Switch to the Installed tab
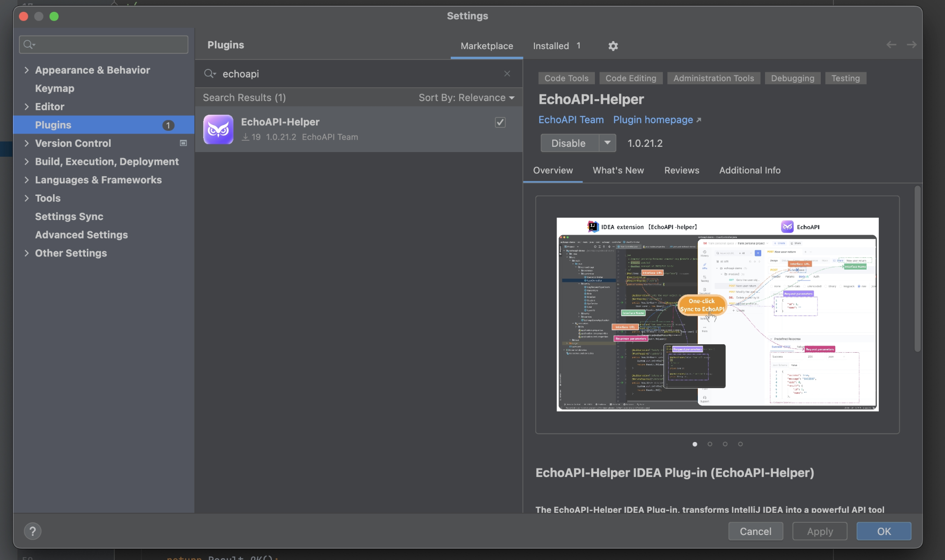 click(556, 46)
